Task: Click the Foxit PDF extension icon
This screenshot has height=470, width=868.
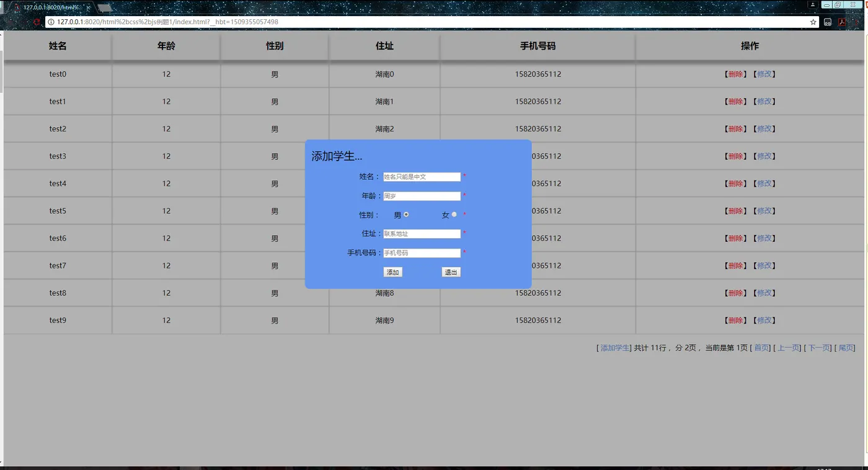Action: coord(842,21)
